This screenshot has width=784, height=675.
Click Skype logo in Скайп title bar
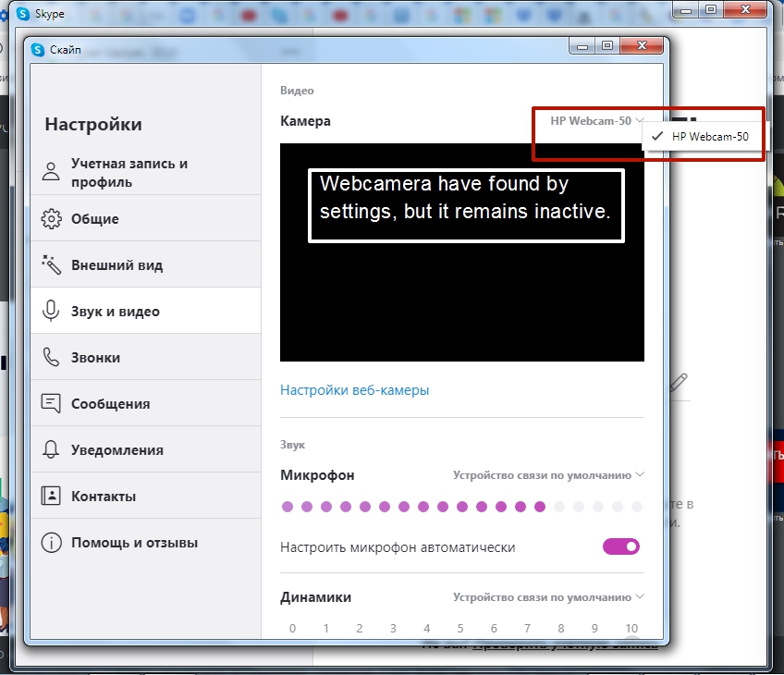point(38,50)
